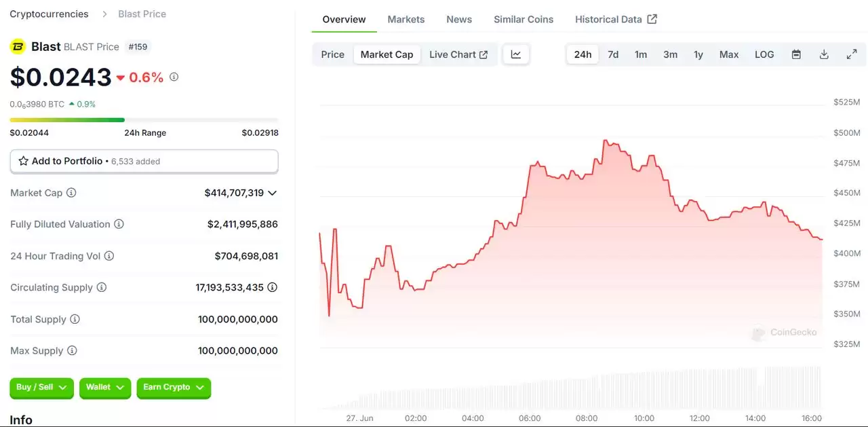The height and width of the screenshot is (427, 868).
Task: Click the info icon by 24 Hour Trading Vol
Action: (x=109, y=256)
